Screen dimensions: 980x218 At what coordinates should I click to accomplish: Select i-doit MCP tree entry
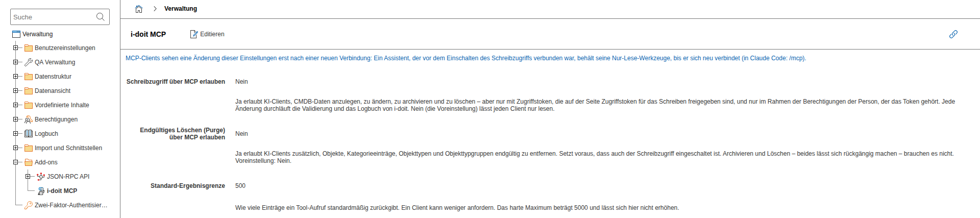pyautogui.click(x=62, y=191)
